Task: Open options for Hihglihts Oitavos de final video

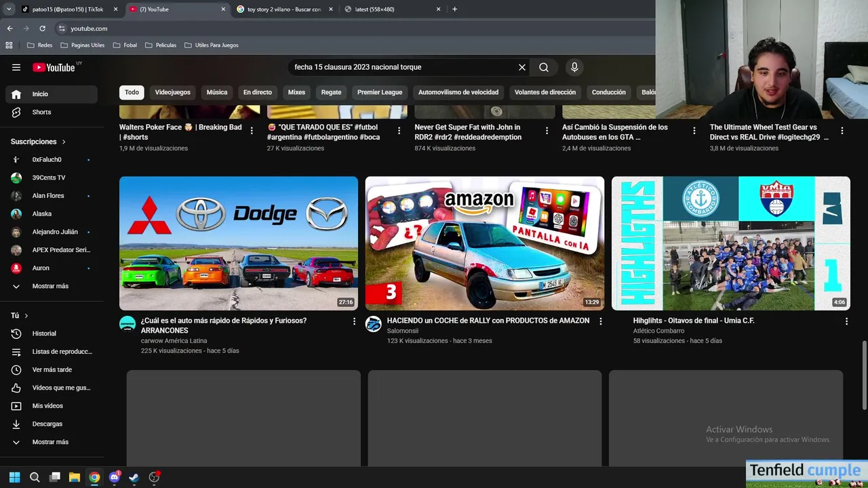Action: pyautogui.click(x=846, y=321)
